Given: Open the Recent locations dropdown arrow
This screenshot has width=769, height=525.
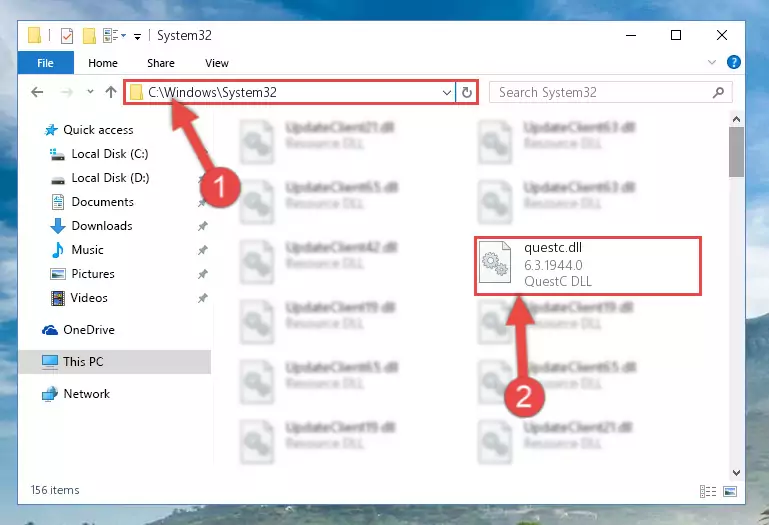Looking at the screenshot, I should click(x=90, y=91).
